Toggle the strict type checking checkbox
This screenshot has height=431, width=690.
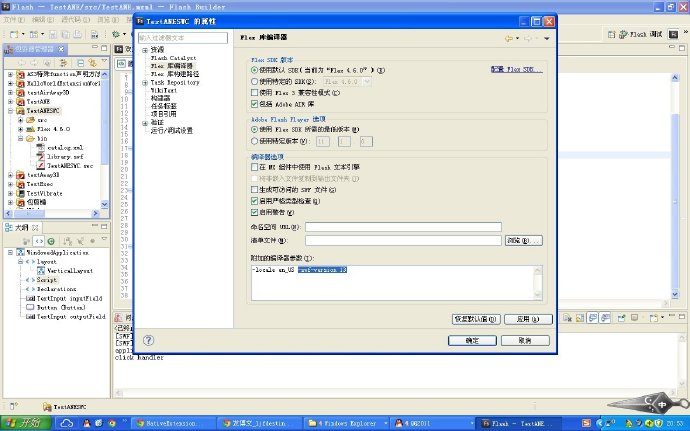[254, 201]
